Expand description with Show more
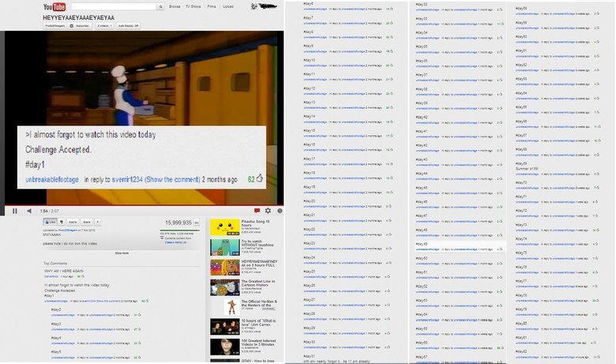 tap(122, 253)
